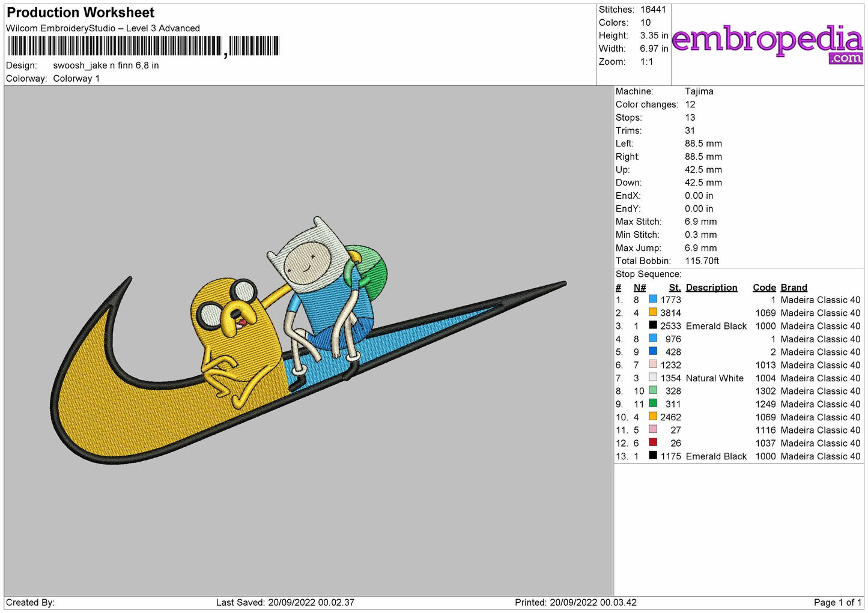The image size is (868, 613).
Task: Click 'Natural White' description in row 7
Action: 715,378
